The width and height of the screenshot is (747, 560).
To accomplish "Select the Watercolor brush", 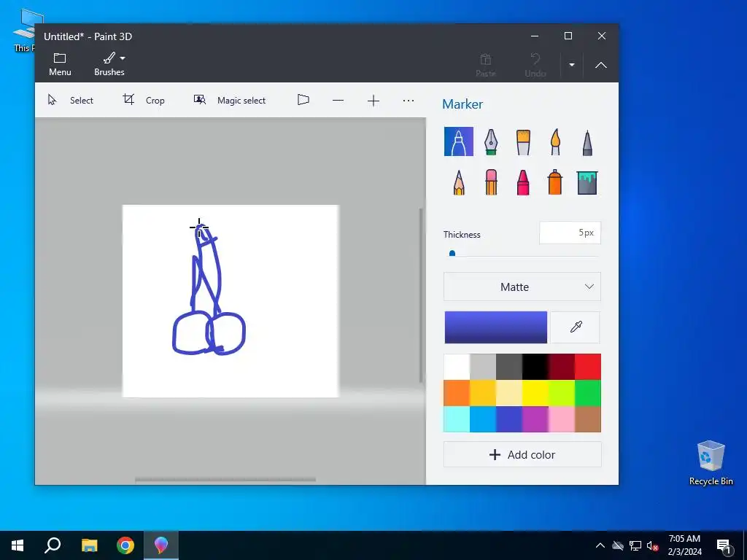I will pyautogui.click(x=555, y=141).
